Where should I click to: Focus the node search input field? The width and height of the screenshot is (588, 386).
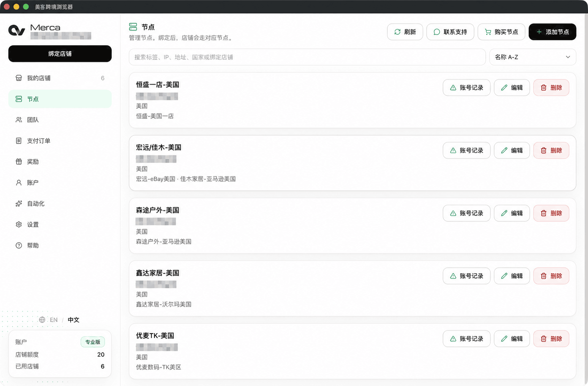(x=307, y=57)
